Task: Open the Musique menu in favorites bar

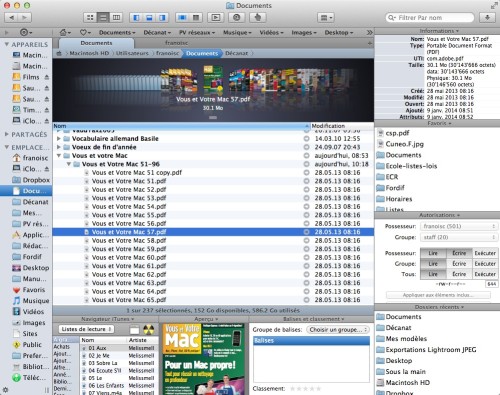Action: [237, 32]
